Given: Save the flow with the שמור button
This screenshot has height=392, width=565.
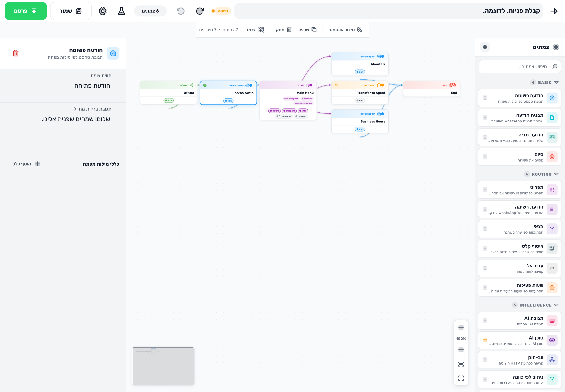Looking at the screenshot, I should 71,11.
